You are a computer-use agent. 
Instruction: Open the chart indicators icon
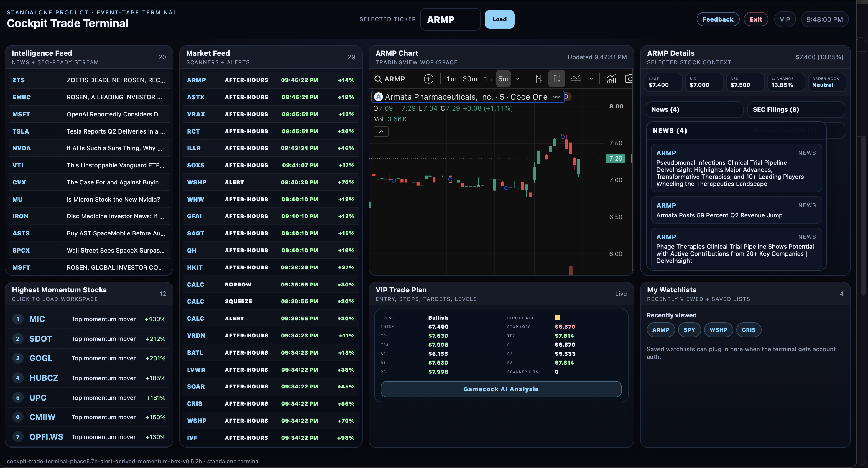[611, 79]
